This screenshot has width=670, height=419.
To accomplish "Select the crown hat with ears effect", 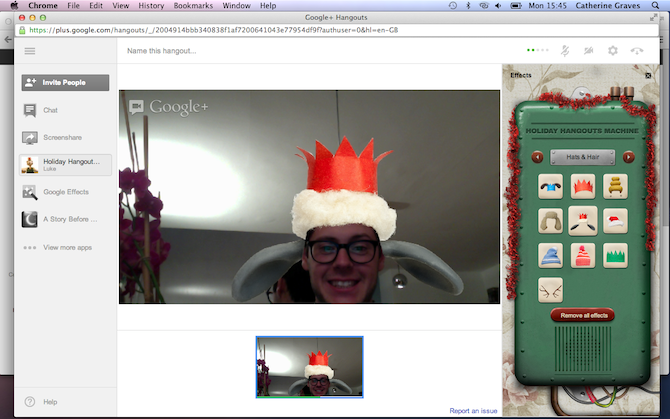I will 583,221.
